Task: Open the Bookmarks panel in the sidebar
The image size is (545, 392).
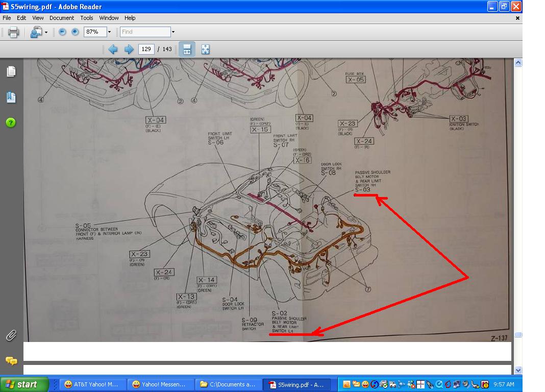Action: (11, 97)
